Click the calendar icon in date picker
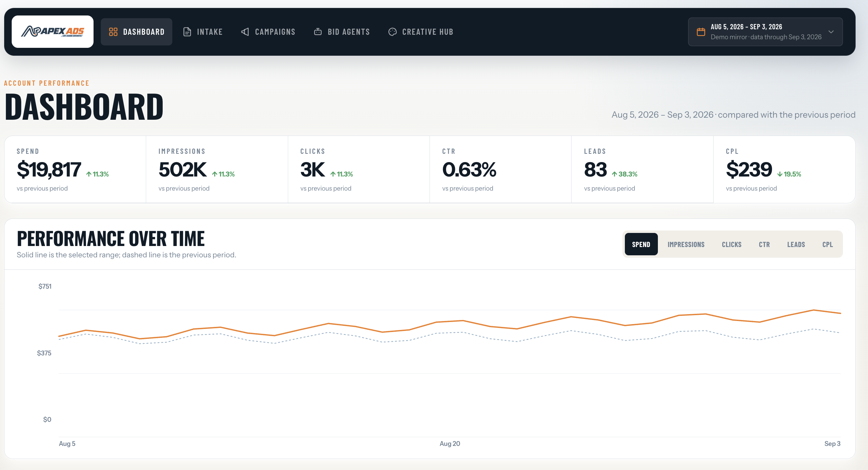 [x=701, y=32]
